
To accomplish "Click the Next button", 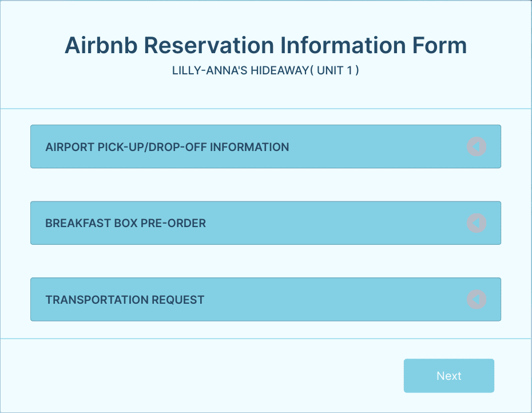I will 449,376.
